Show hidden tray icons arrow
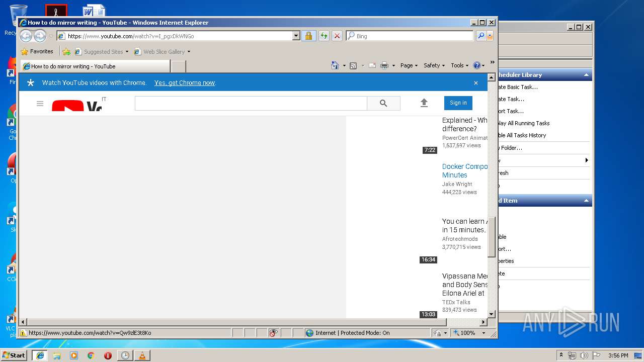Viewport: 644px width, 362px height. point(561,355)
